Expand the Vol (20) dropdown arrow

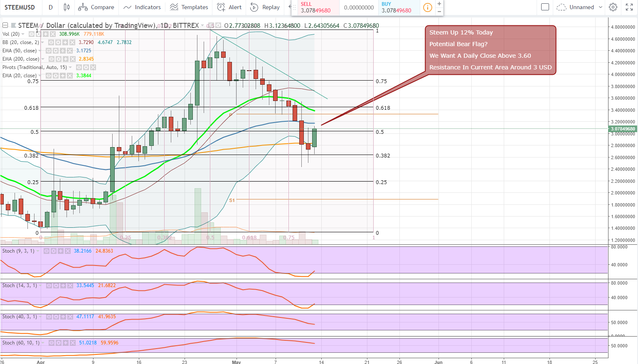(x=23, y=34)
